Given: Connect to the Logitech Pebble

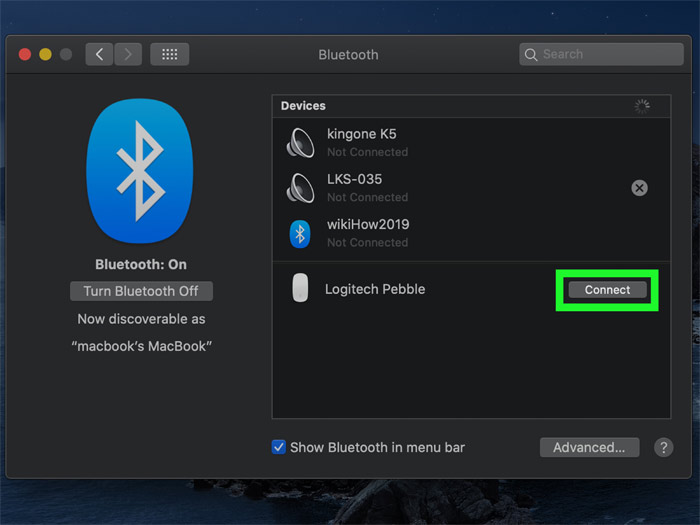Looking at the screenshot, I should (607, 289).
